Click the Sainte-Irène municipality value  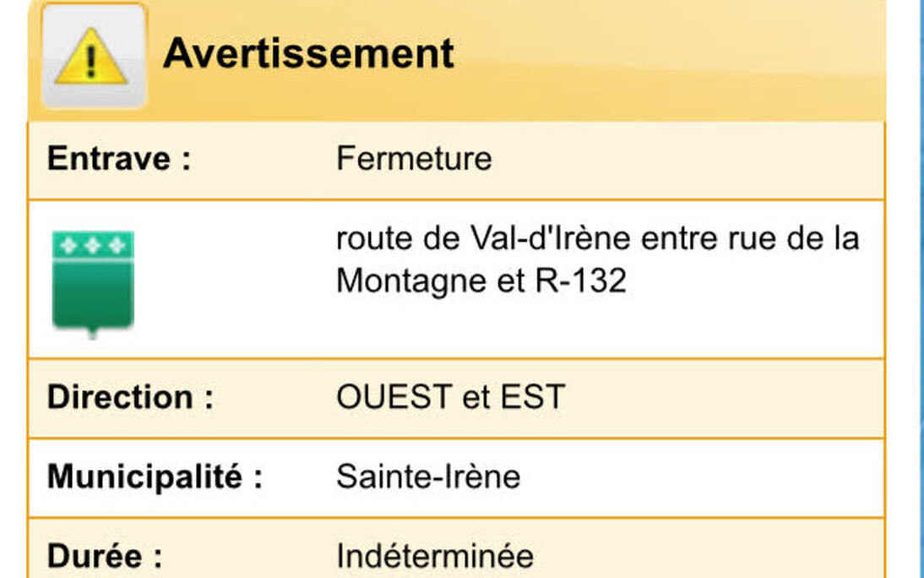(x=428, y=477)
